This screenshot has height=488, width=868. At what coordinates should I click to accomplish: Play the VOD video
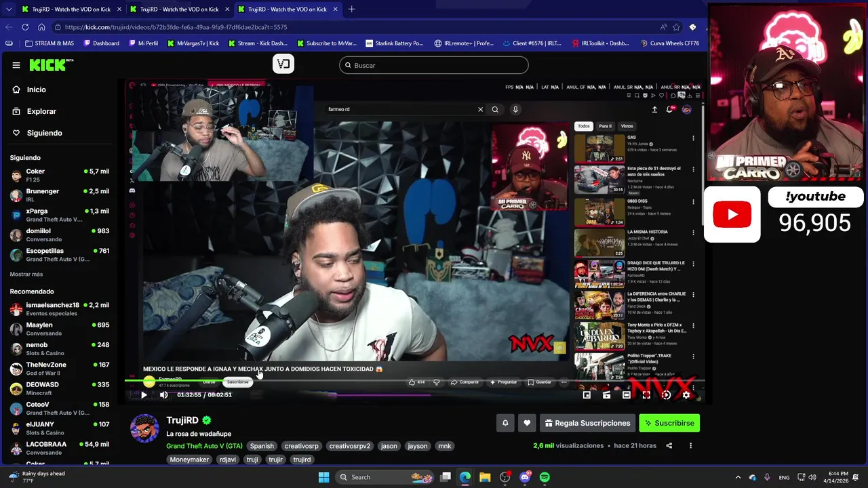pyautogui.click(x=144, y=394)
